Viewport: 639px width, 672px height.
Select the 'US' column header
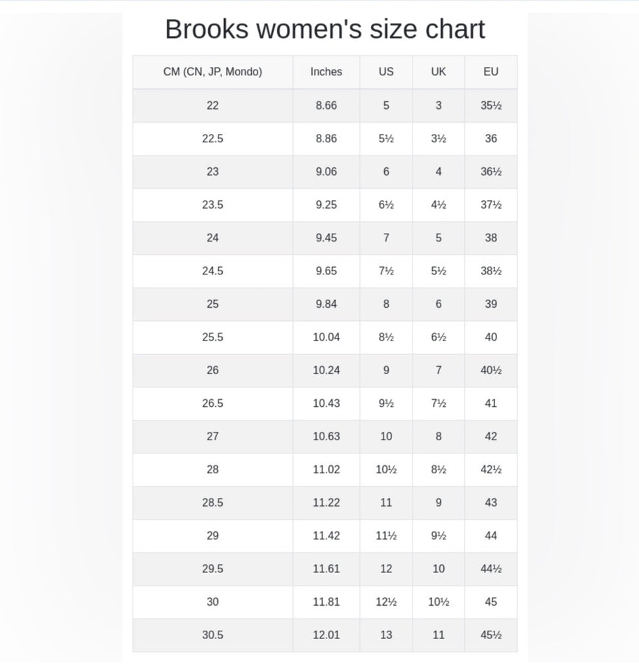(386, 72)
